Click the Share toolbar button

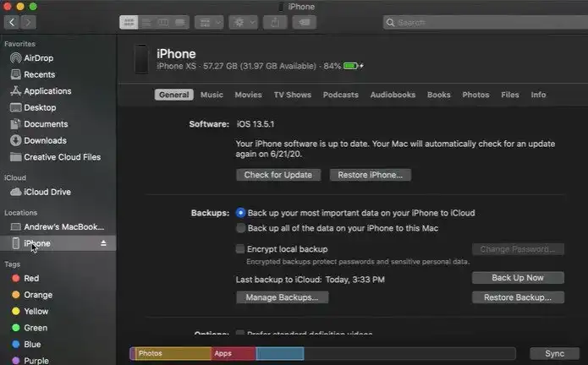tap(275, 23)
